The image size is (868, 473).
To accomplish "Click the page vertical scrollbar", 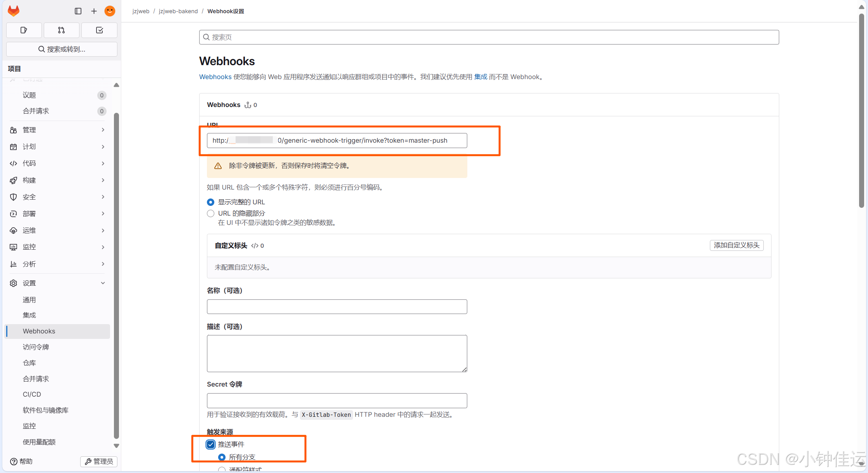I will click(x=861, y=110).
